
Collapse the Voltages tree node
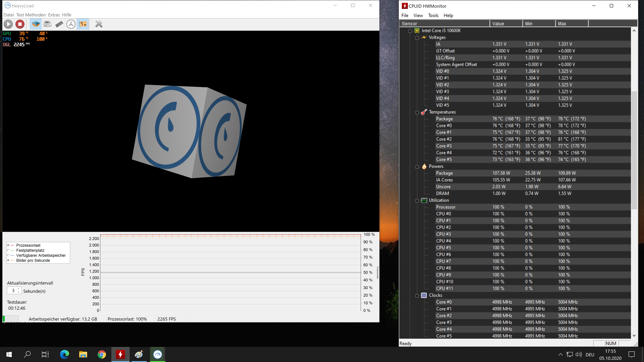pyautogui.click(x=417, y=38)
